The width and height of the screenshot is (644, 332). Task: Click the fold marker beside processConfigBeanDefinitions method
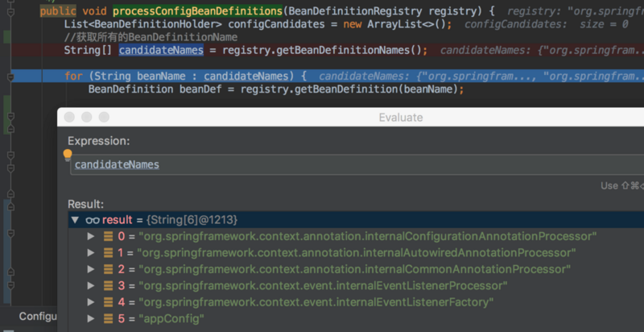pos(10,10)
